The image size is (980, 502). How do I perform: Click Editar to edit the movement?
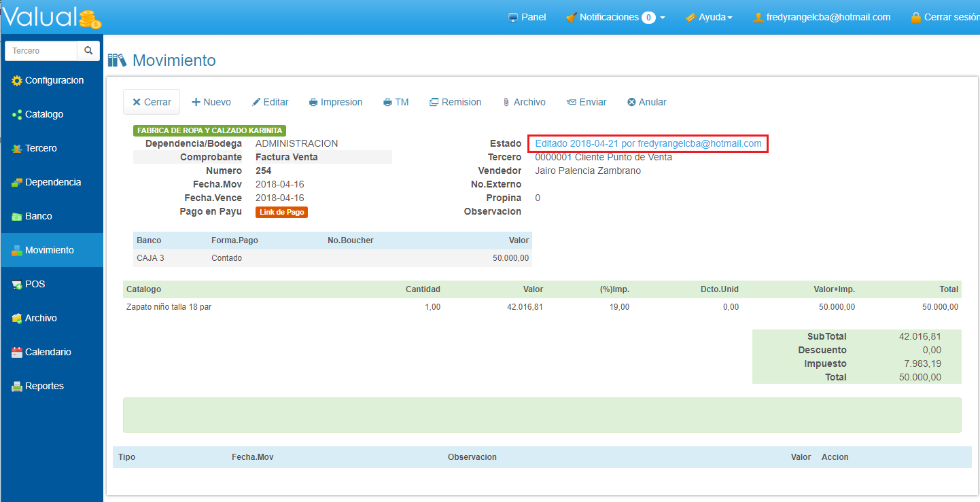(x=270, y=102)
